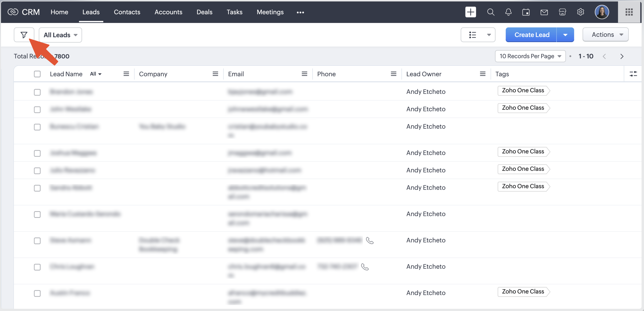
Task: Switch to the Deals tab
Action: tap(204, 12)
